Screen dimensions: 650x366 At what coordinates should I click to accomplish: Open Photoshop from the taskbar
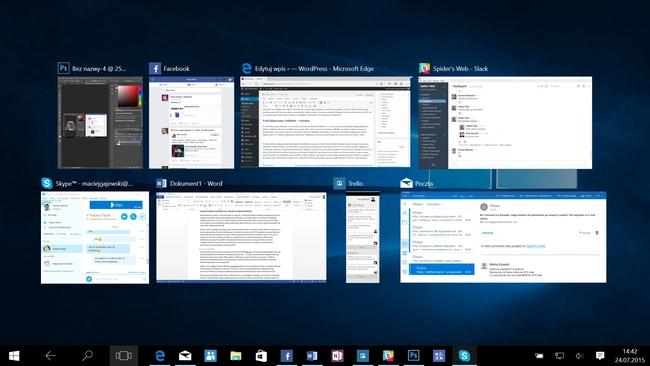click(x=413, y=356)
